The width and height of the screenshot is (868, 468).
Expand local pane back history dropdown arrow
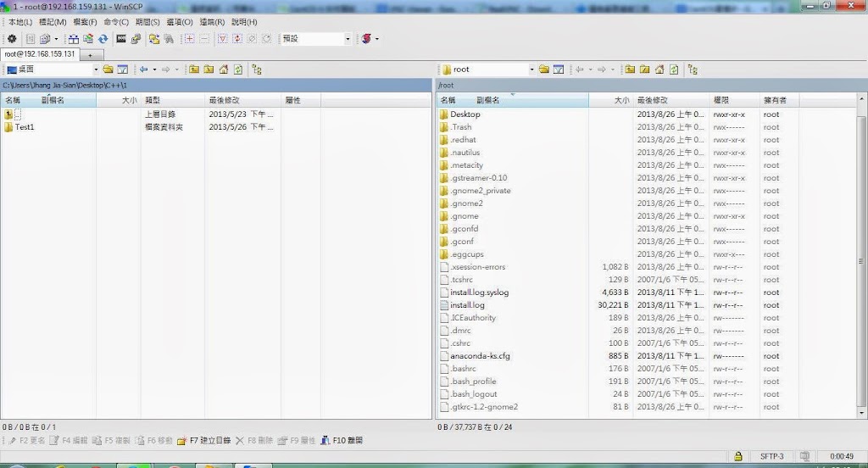(x=154, y=70)
